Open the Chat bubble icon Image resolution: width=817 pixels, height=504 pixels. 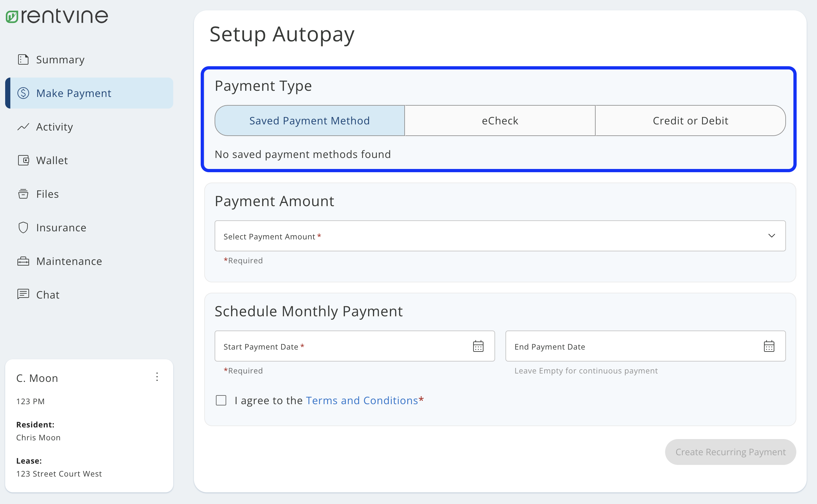[x=23, y=294]
